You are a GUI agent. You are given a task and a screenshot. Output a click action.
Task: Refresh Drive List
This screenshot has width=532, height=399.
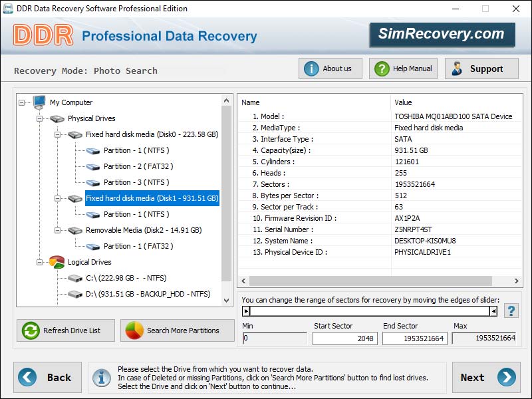tap(66, 331)
